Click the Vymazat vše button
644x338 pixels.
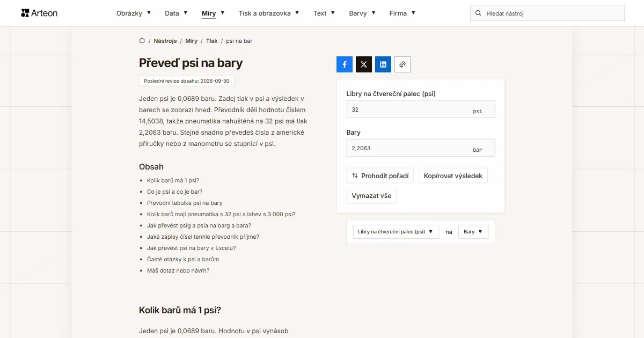tap(371, 195)
